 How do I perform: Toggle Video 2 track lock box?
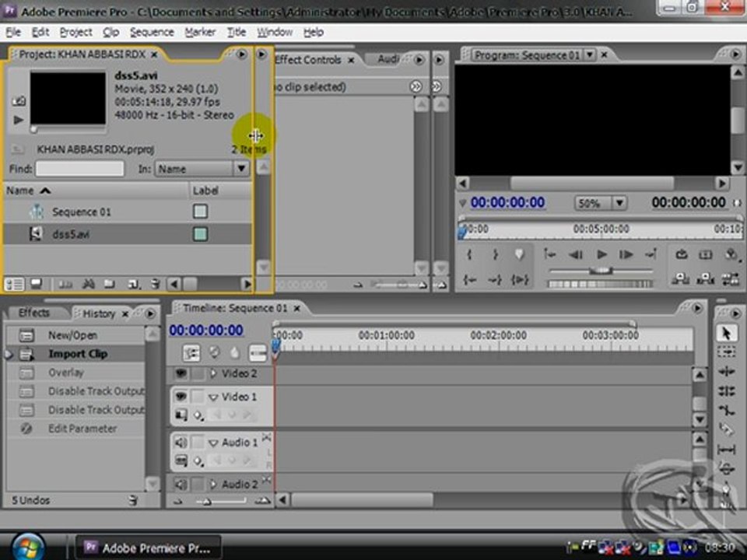pos(197,373)
